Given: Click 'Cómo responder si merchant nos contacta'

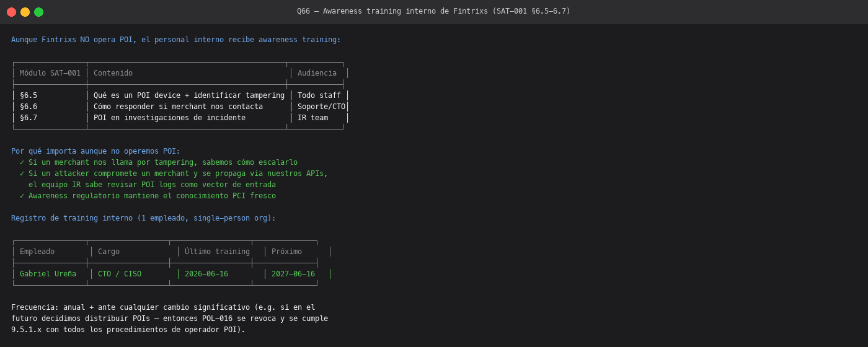Looking at the screenshot, I should coord(178,107).
